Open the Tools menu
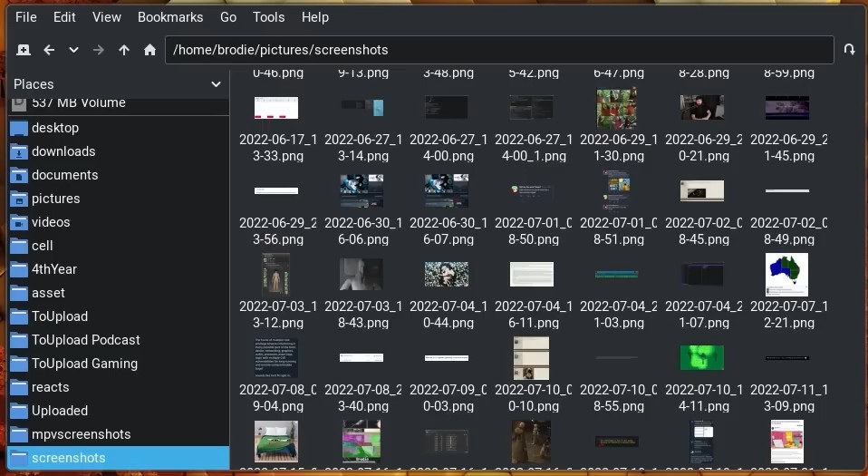Screen dimensions: 868x476 [268, 17]
